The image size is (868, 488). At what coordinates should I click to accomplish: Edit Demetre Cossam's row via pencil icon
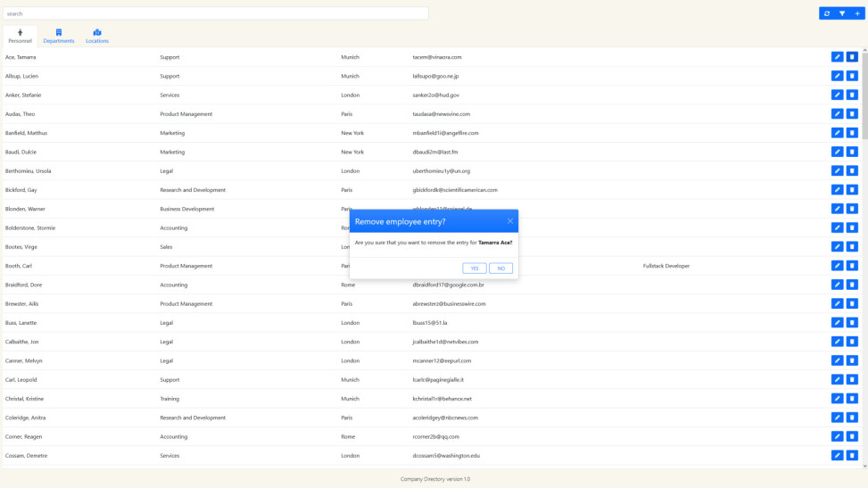[x=837, y=456]
